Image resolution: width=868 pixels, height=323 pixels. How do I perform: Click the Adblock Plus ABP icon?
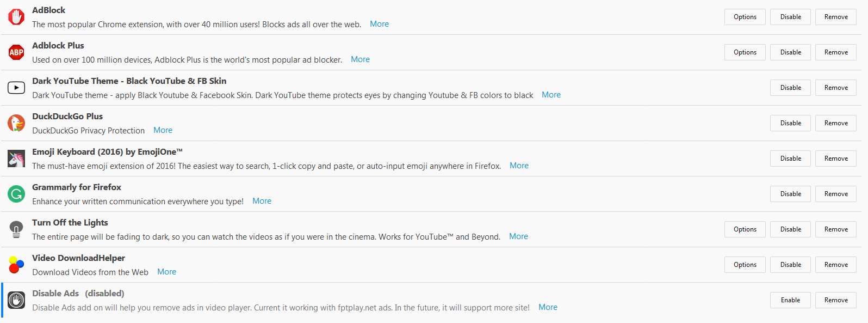pyautogui.click(x=16, y=52)
